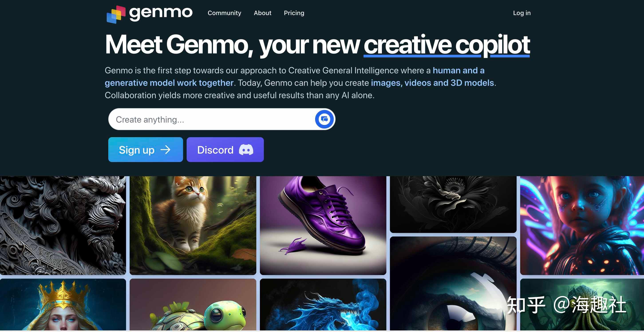This screenshot has height=332, width=644.
Task: Click the Genmo colorful logo icon
Action: click(x=116, y=14)
